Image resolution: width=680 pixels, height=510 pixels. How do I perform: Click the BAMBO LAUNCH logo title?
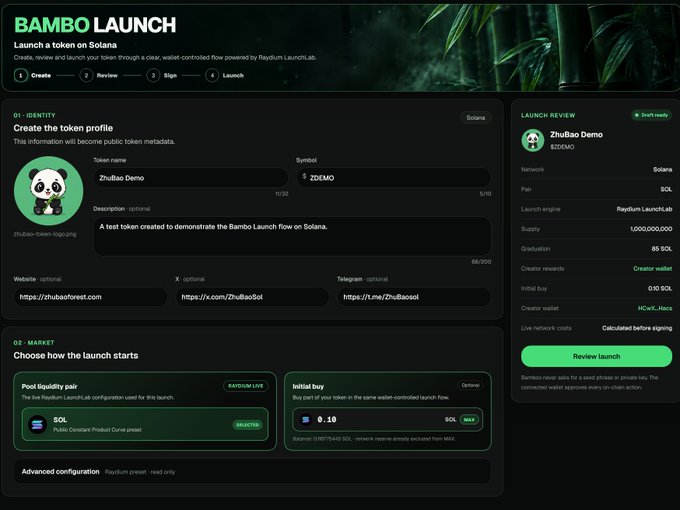pyautogui.click(x=95, y=25)
